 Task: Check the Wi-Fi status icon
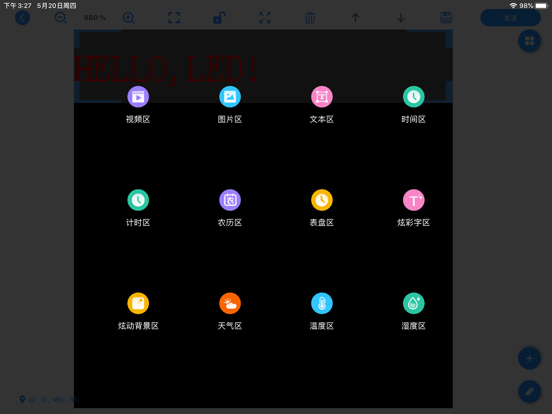[x=513, y=6]
